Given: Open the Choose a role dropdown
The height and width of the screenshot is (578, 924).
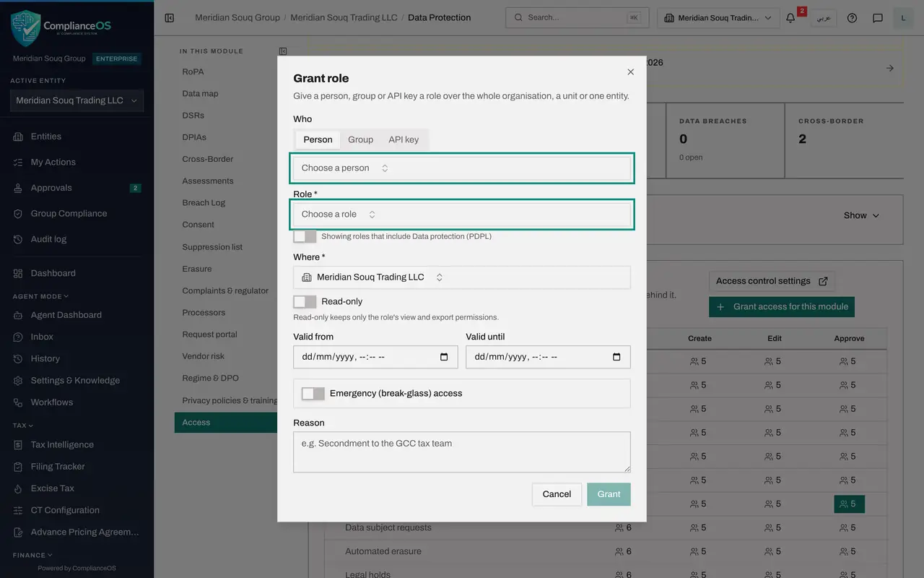Looking at the screenshot, I should [462, 215].
